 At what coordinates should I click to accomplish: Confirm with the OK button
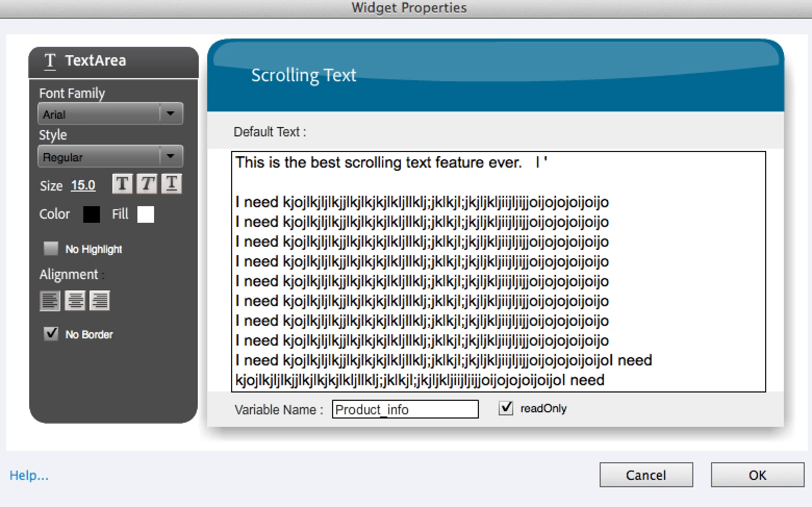[757, 475]
